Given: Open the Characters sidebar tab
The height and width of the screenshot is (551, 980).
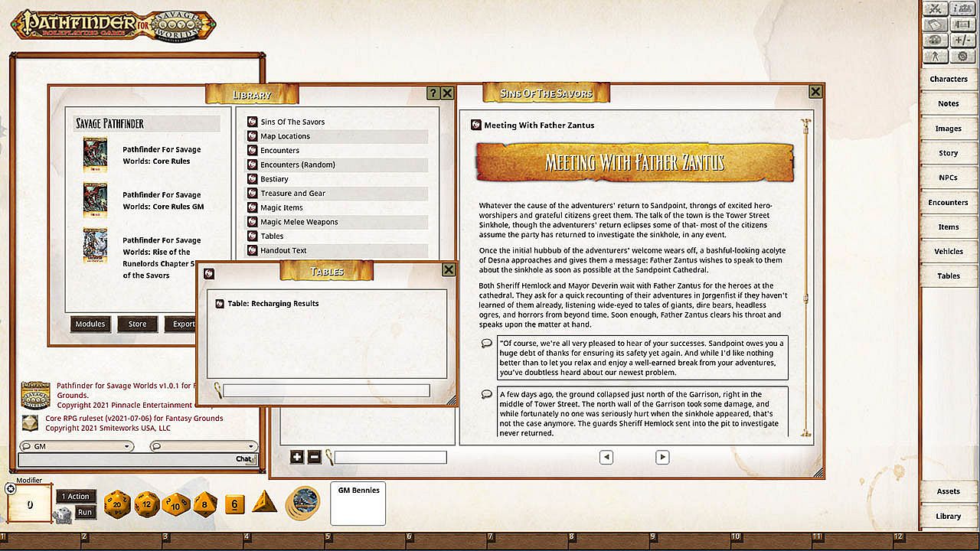Looking at the screenshot, I should coord(949,79).
